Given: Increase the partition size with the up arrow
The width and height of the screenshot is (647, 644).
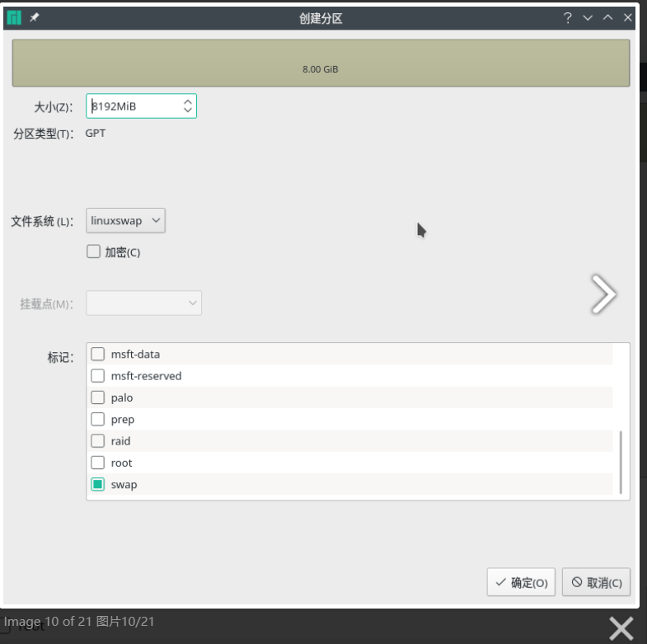Looking at the screenshot, I should [188, 102].
